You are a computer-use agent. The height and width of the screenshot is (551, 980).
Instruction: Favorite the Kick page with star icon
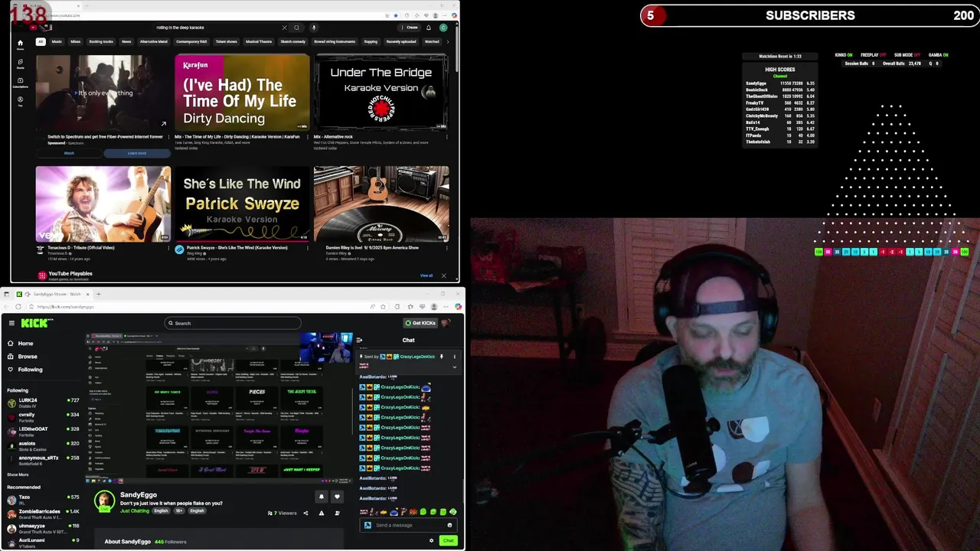click(383, 307)
